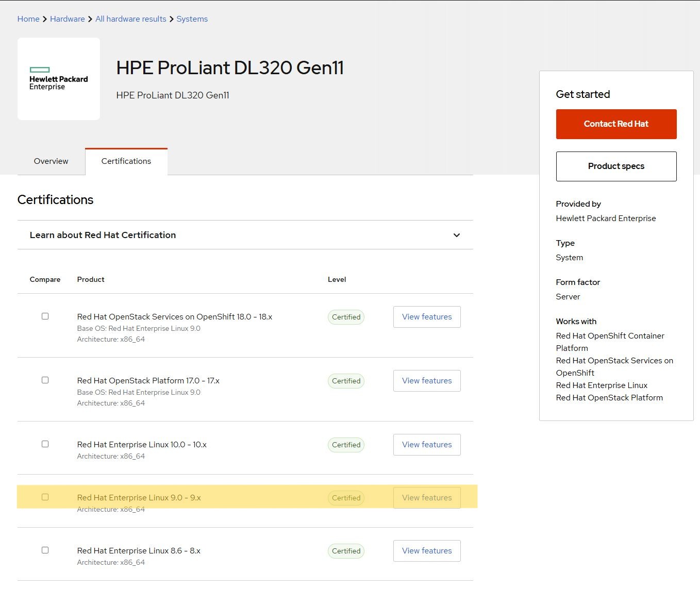Click the Compare column header

pos(45,279)
